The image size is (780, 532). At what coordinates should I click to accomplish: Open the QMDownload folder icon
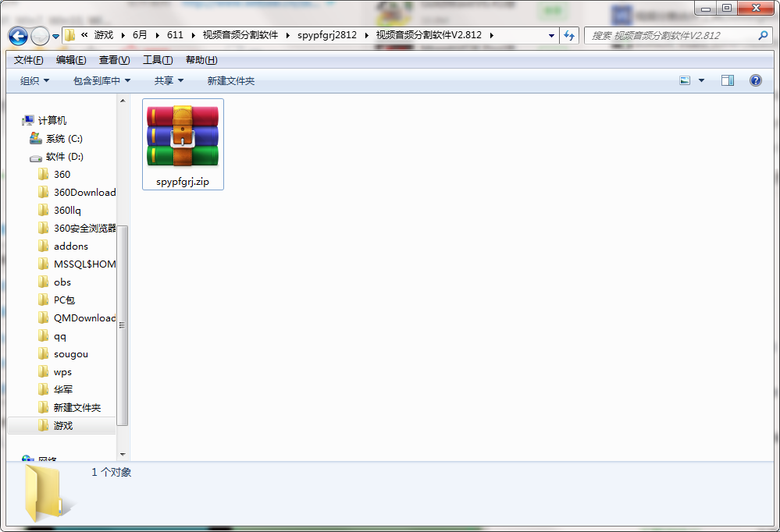pos(43,317)
